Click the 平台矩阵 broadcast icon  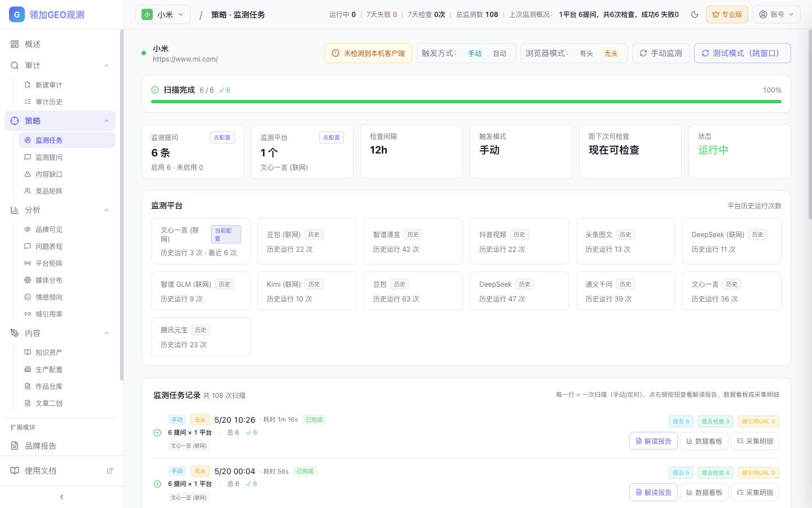coord(28,263)
